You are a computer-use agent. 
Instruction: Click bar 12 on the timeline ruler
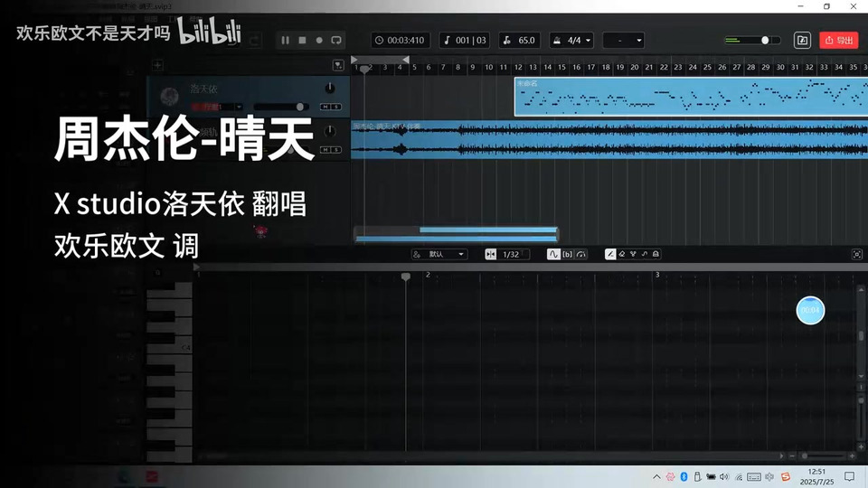(518, 67)
